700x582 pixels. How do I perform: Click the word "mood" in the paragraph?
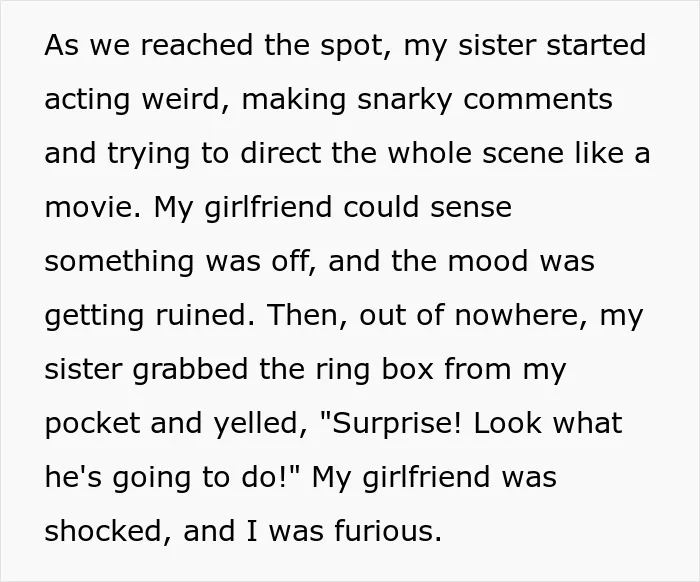point(488,261)
